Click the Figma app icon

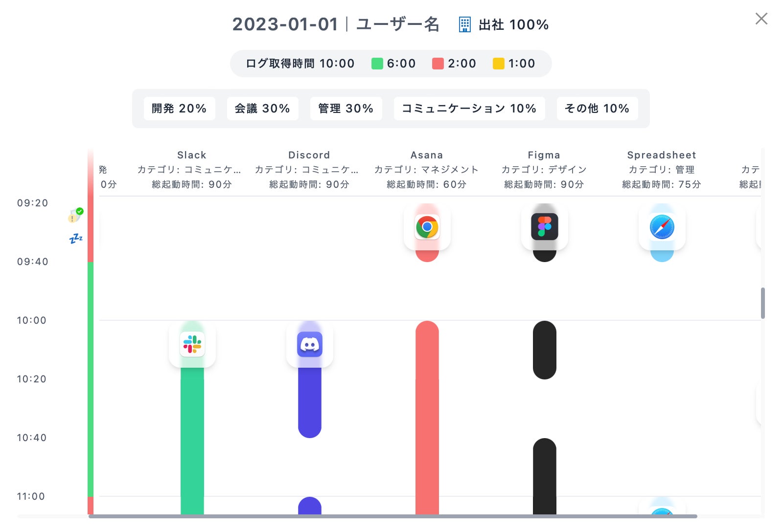(x=545, y=227)
